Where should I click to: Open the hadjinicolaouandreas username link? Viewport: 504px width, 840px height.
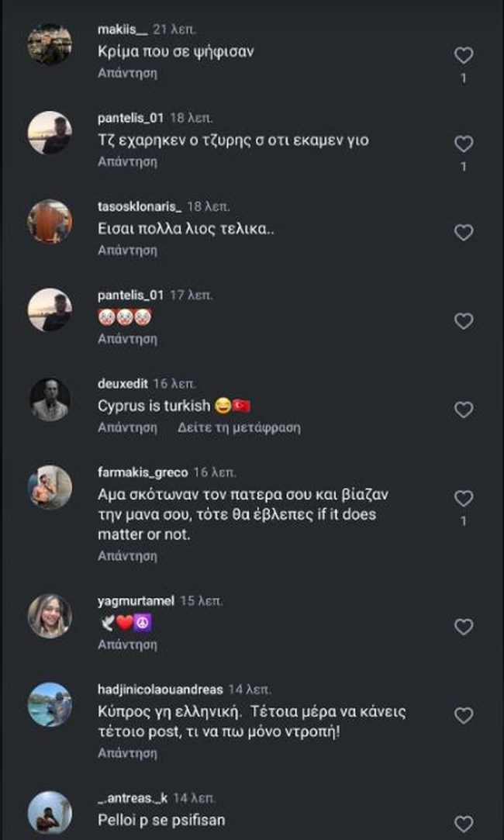pos(161,689)
